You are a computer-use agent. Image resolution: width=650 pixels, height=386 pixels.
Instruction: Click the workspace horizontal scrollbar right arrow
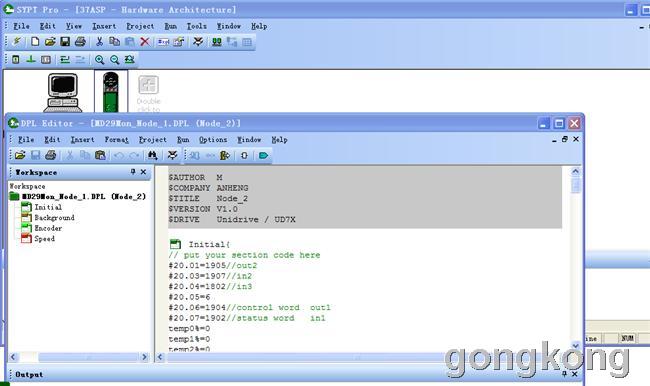[145, 357]
